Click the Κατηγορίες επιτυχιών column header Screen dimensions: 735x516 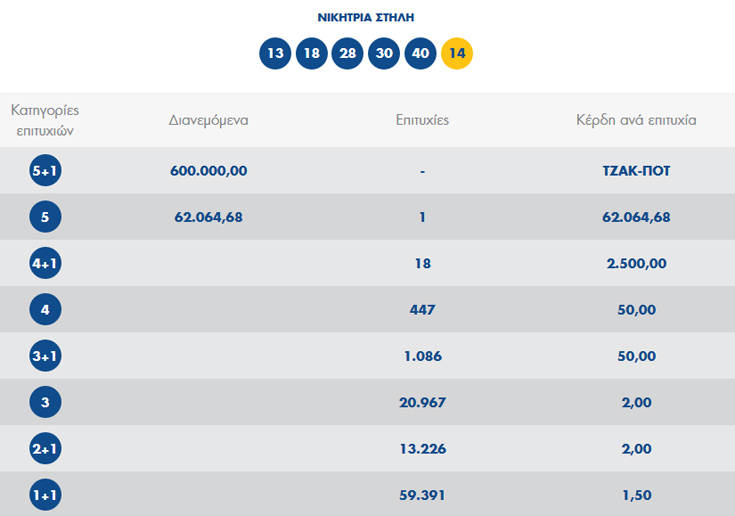point(45,119)
